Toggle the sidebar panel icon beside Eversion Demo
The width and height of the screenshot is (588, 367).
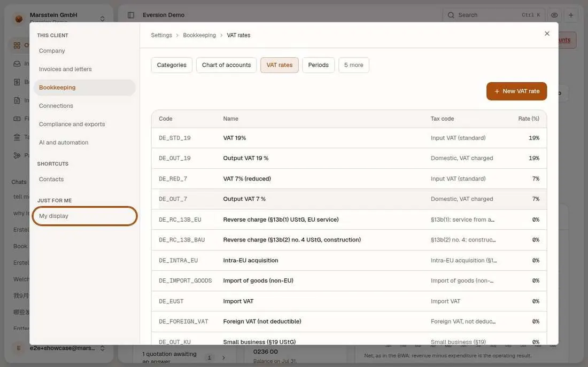pyautogui.click(x=131, y=15)
